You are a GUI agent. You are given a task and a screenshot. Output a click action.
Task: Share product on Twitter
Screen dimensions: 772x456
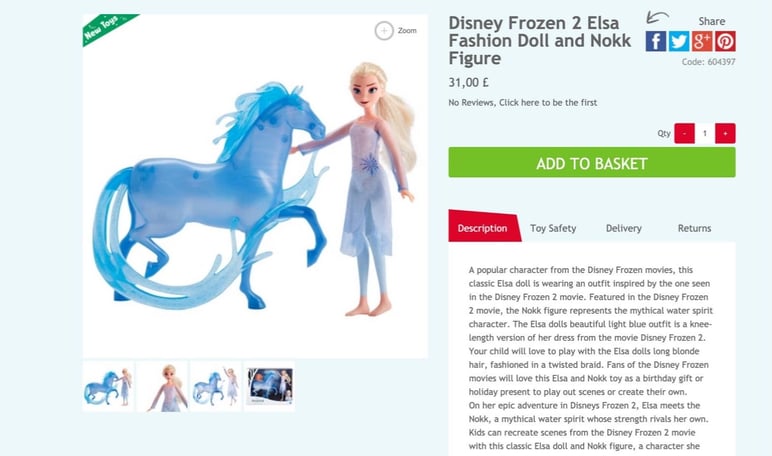[x=679, y=41]
